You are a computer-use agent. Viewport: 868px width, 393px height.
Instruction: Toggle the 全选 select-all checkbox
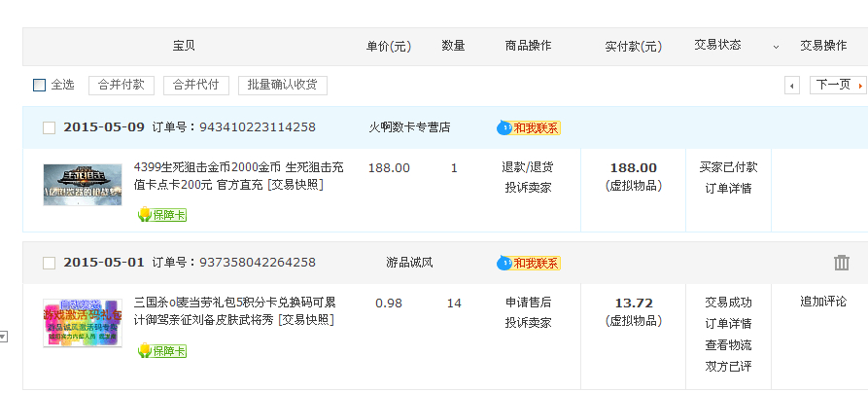pos(40,86)
